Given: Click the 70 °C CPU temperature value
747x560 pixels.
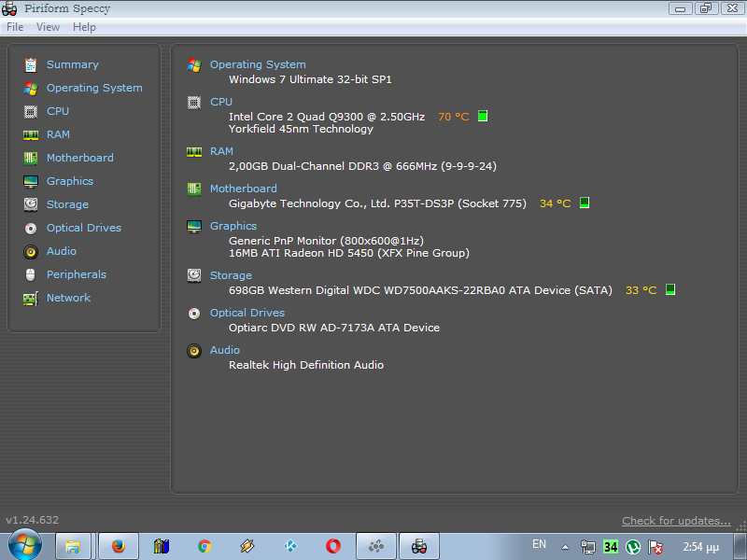Looking at the screenshot, I should (x=454, y=118).
